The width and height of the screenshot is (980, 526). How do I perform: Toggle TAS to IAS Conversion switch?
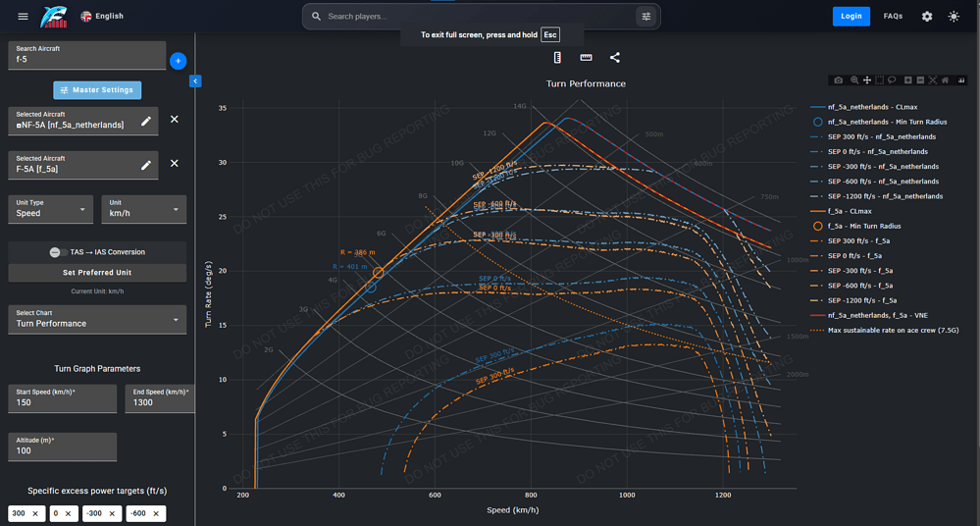pyautogui.click(x=58, y=252)
